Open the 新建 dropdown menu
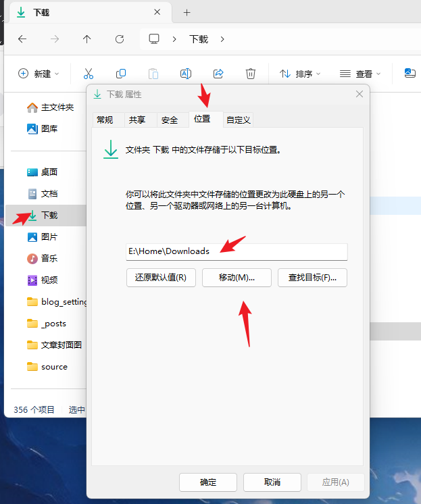This screenshot has height=504, width=421. (x=39, y=74)
